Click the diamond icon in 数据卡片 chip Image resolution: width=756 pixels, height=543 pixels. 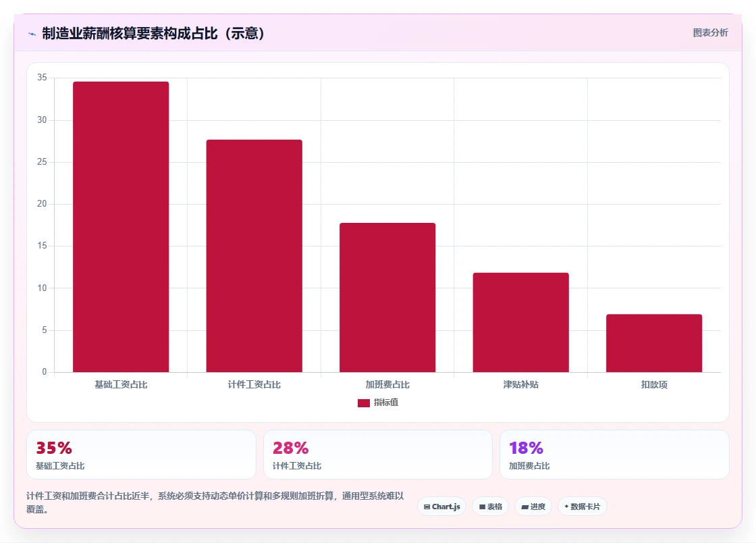coord(566,507)
